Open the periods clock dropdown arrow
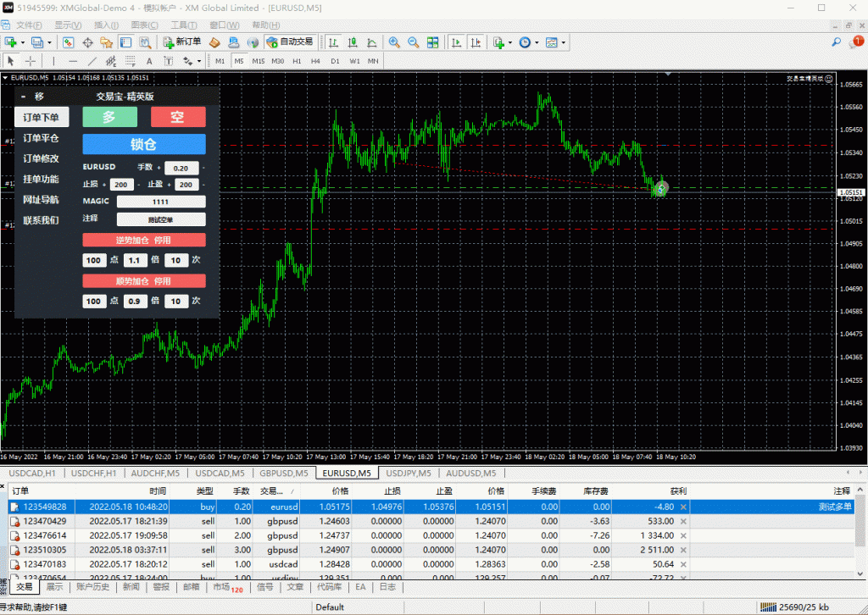This screenshot has height=615, width=868. [537, 42]
